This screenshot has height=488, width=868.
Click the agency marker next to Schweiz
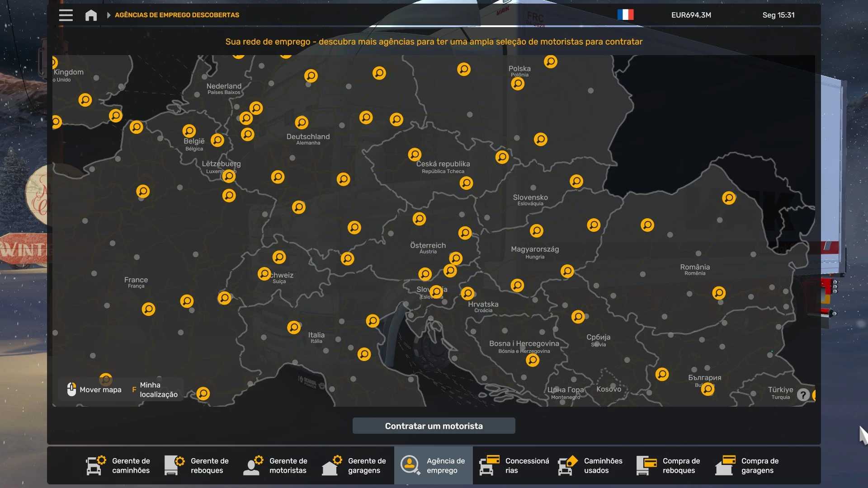(264, 273)
